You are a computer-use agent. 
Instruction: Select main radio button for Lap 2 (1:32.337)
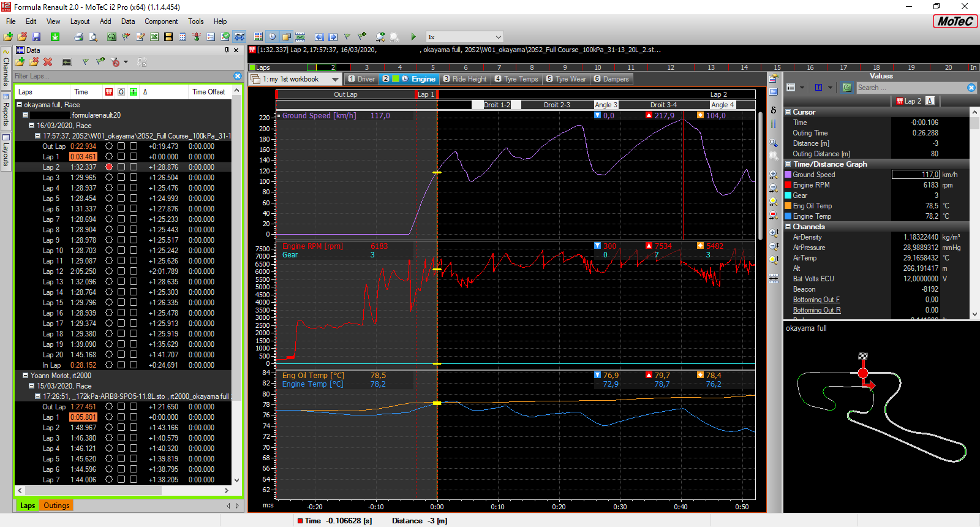point(109,167)
